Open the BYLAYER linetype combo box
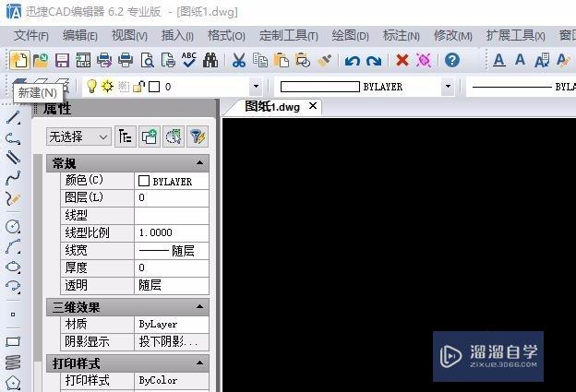 tap(521, 87)
